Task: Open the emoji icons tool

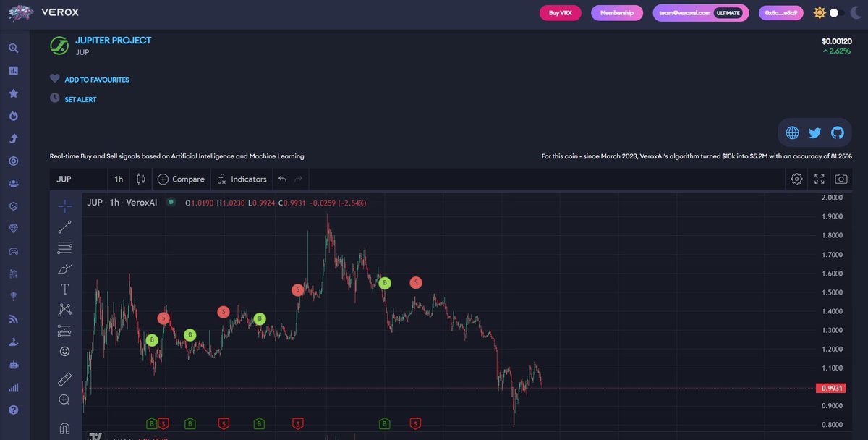Action: 65,351
